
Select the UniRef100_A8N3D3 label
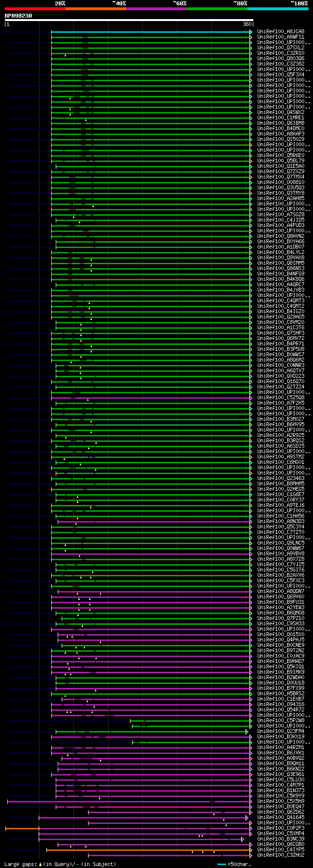point(281,522)
